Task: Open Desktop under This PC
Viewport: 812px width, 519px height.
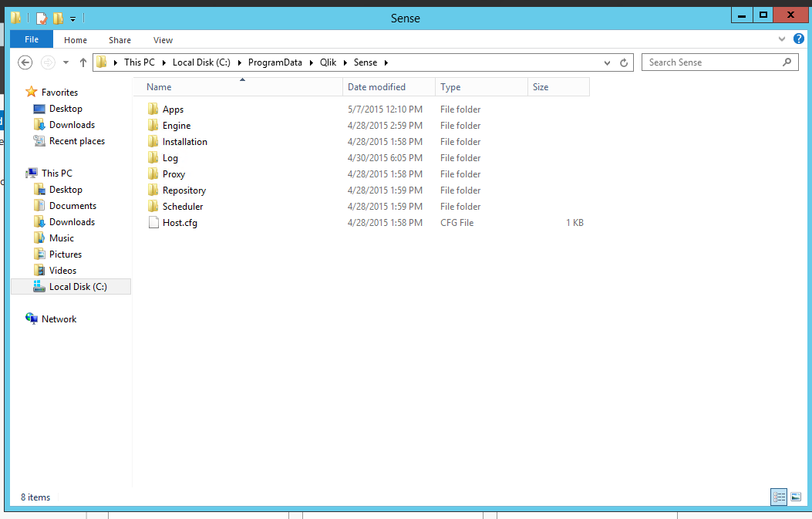Action: [x=66, y=190]
